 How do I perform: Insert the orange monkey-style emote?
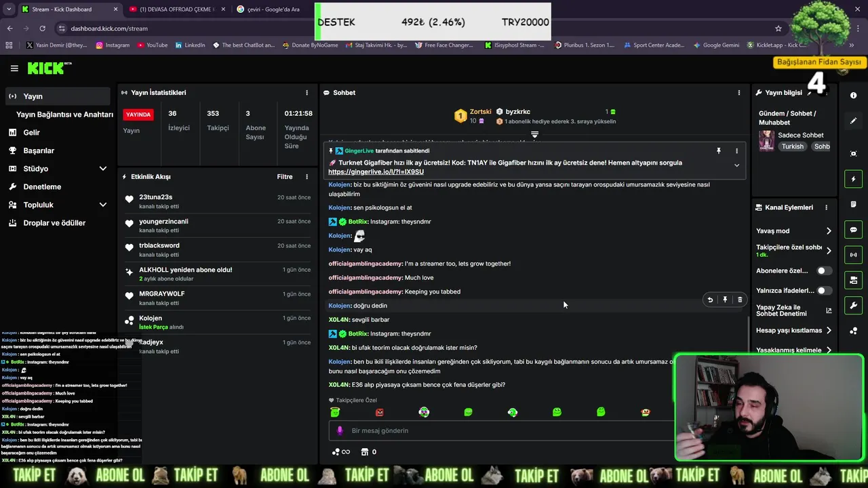tap(646, 412)
